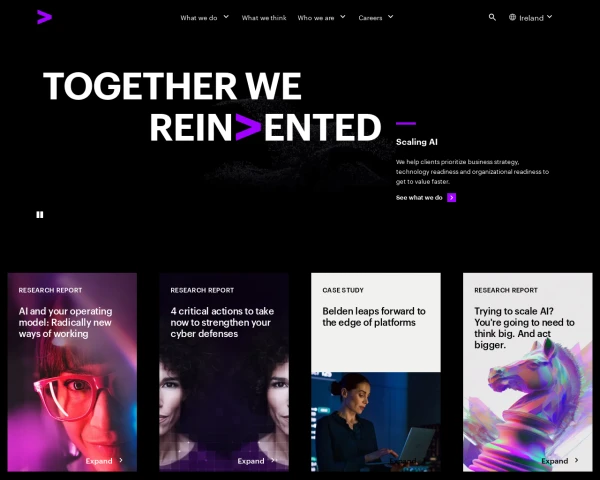Open the What we think menu item
This screenshot has width=600, height=480.
tap(264, 18)
